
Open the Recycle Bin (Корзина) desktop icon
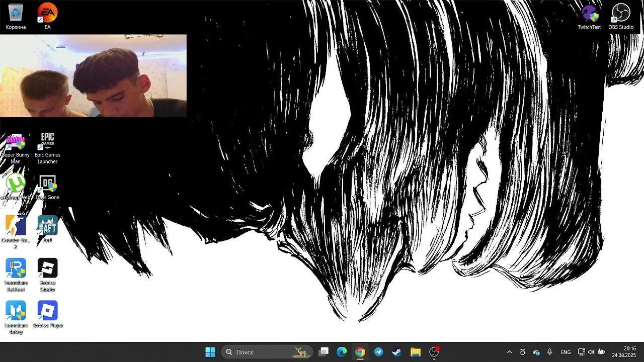click(x=16, y=17)
